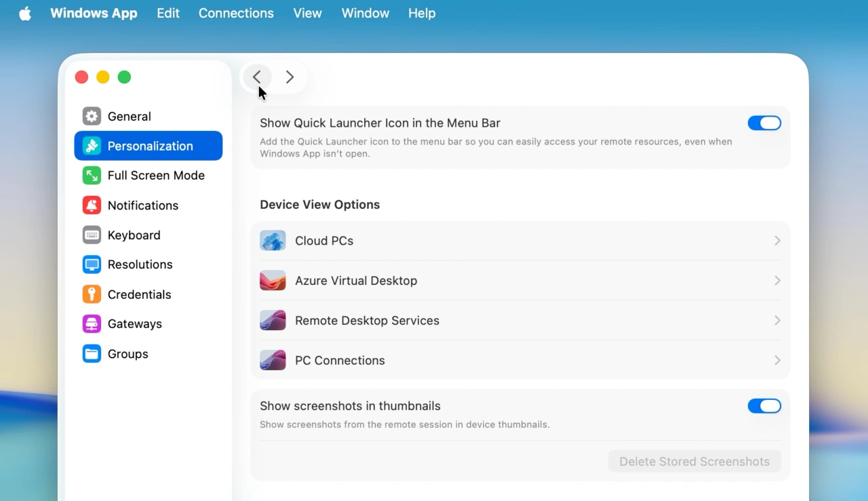Go back with the left arrow button
The height and width of the screenshot is (501, 868).
coord(257,77)
